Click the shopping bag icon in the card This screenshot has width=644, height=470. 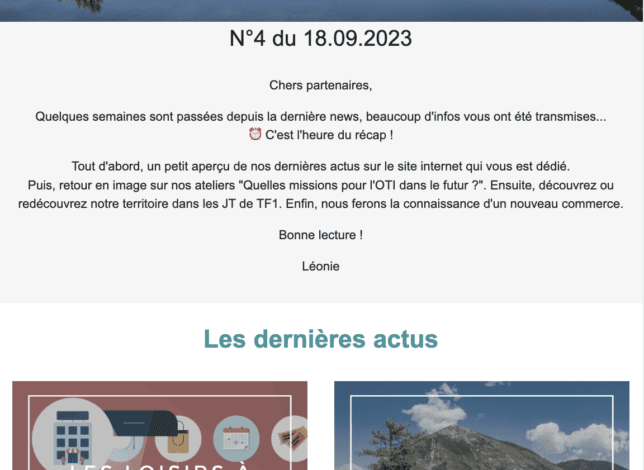(180, 437)
